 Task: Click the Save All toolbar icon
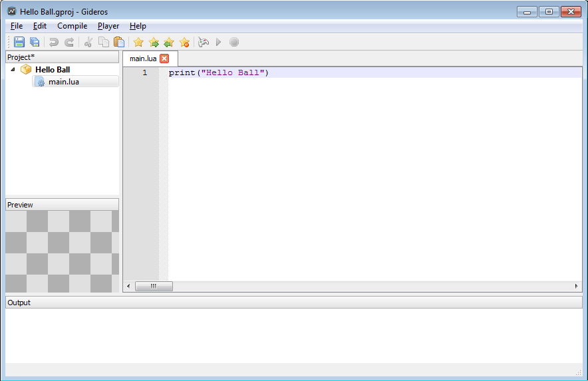point(35,42)
